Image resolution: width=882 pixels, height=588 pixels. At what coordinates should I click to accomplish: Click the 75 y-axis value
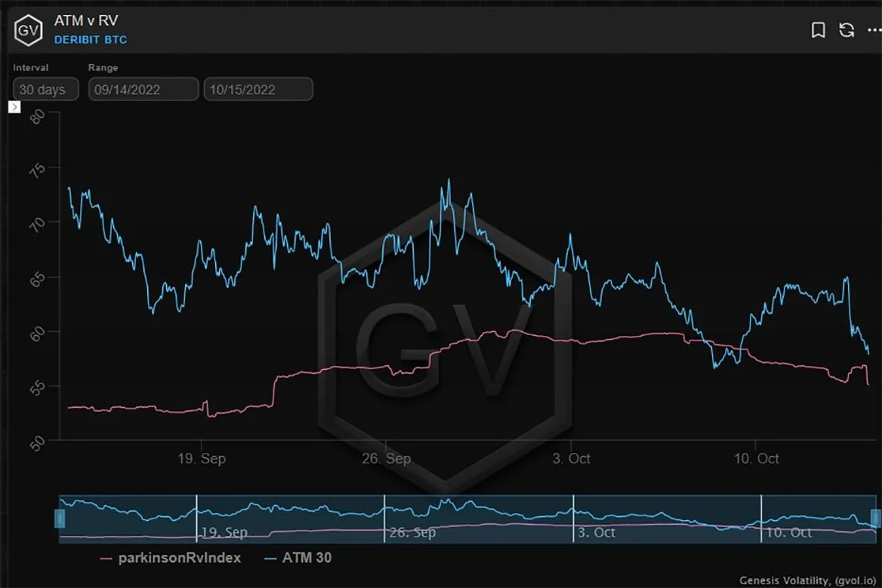(37, 171)
